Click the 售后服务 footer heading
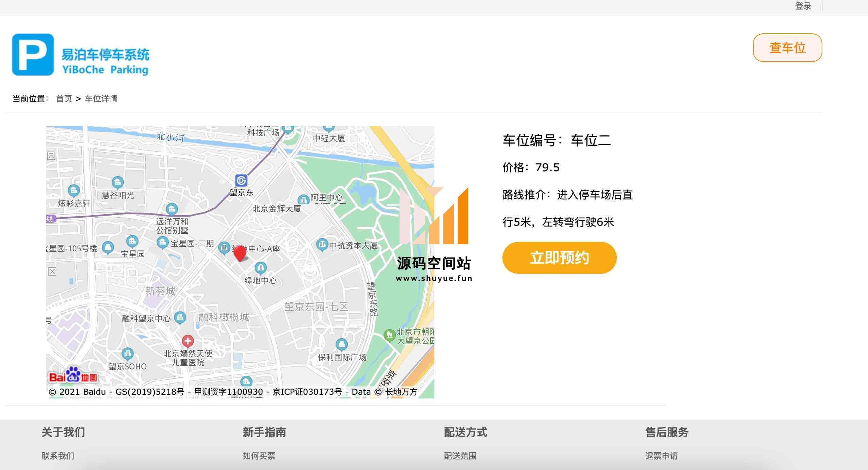This screenshot has width=868, height=470. pos(667,432)
